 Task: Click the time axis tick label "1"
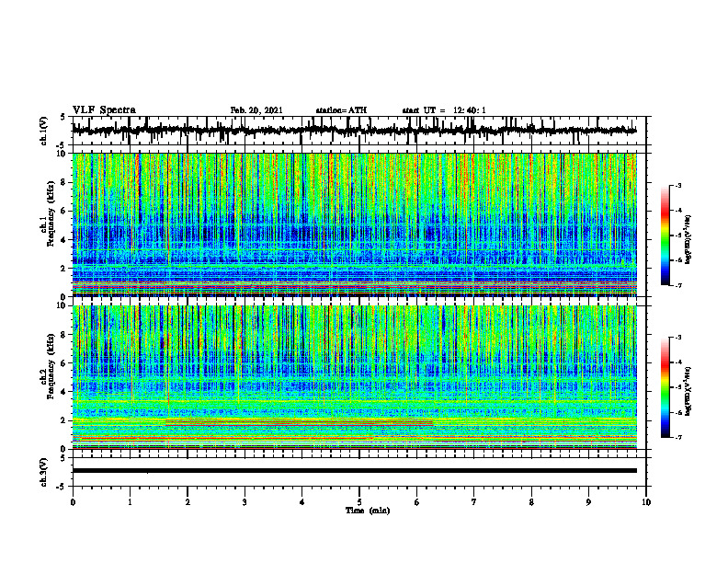pos(130,502)
